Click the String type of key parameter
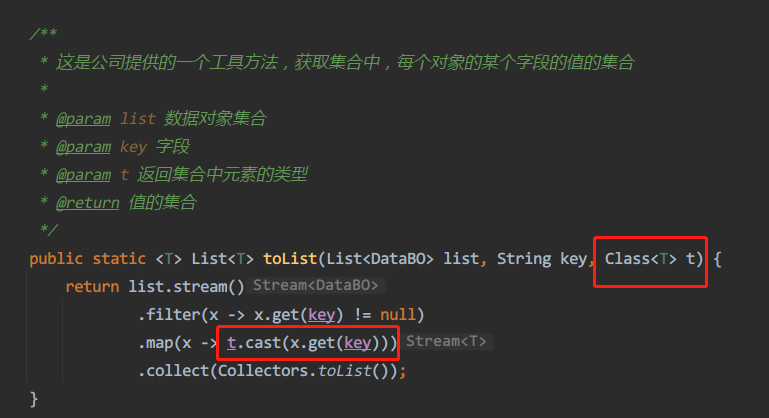The width and height of the screenshot is (769, 418). [523, 259]
